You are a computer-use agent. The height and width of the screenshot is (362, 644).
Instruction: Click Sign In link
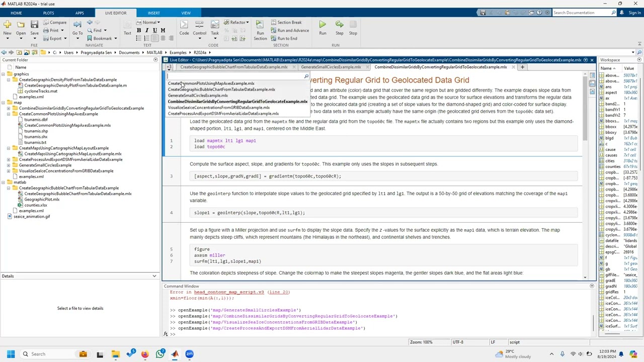pyautogui.click(x=635, y=13)
